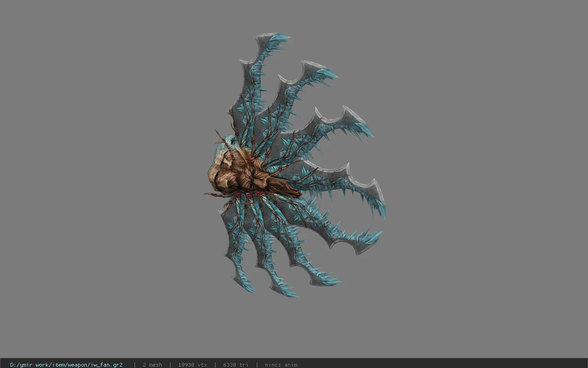This screenshot has height=368, width=588.
Task: Click the file path D:/ymir work/item/weapon/iw_fan.gr2
Action: [66, 365]
